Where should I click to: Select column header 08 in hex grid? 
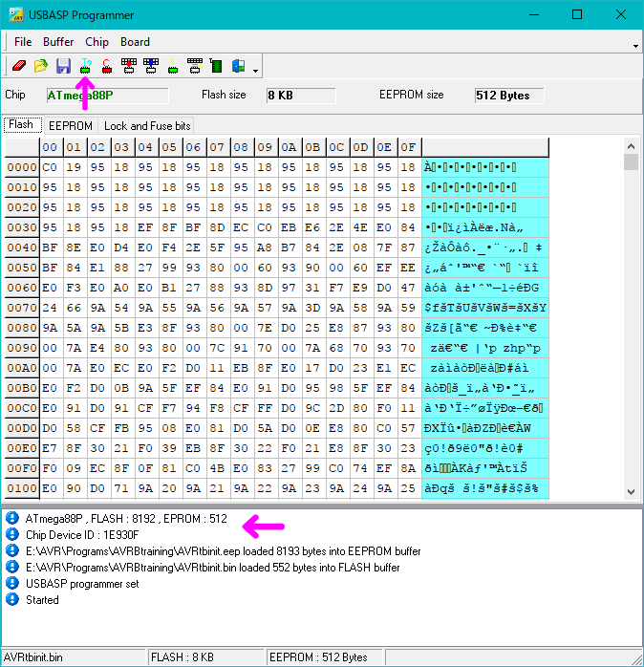point(241,147)
